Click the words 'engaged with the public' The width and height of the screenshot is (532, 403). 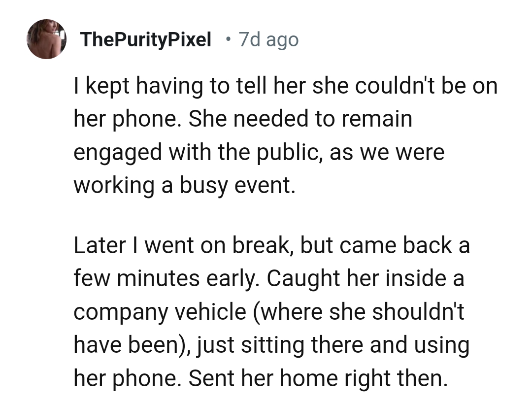(x=196, y=152)
